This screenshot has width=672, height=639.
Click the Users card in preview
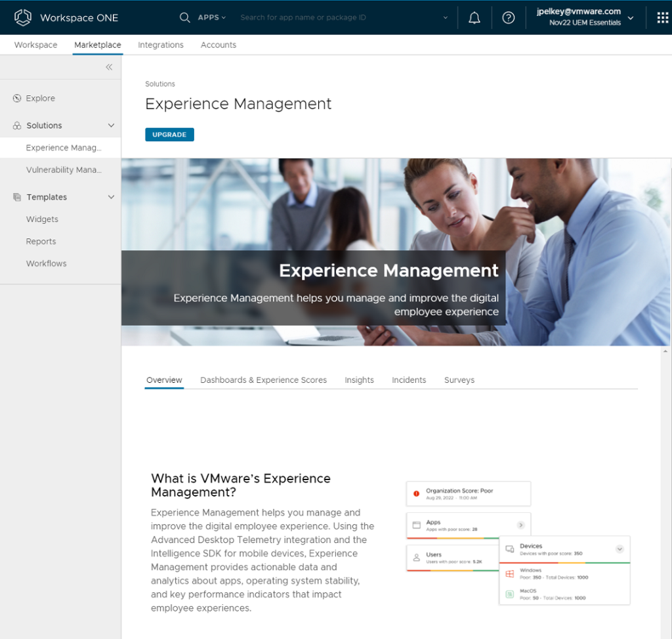[453, 558]
